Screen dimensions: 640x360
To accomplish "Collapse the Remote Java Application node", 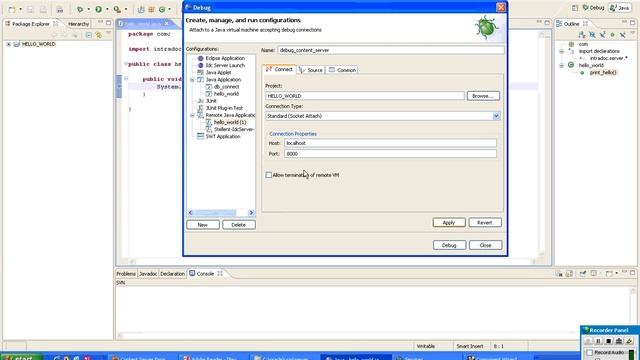I will (192, 116).
